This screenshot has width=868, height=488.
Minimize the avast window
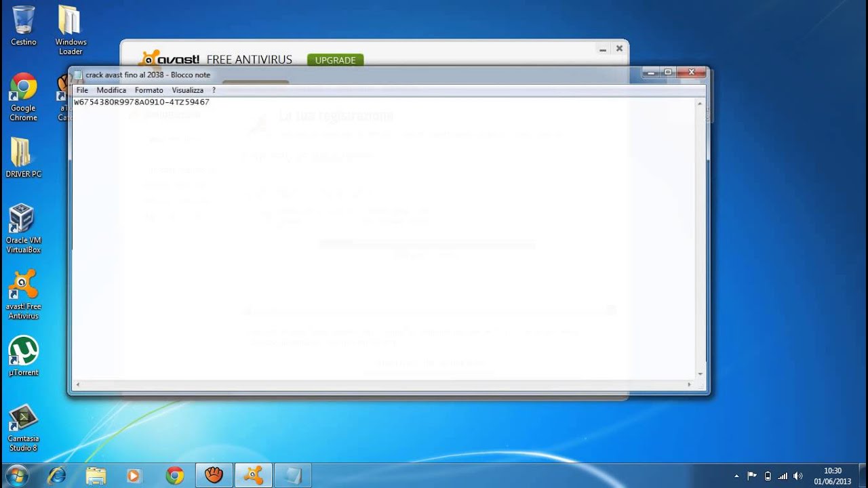pyautogui.click(x=602, y=49)
